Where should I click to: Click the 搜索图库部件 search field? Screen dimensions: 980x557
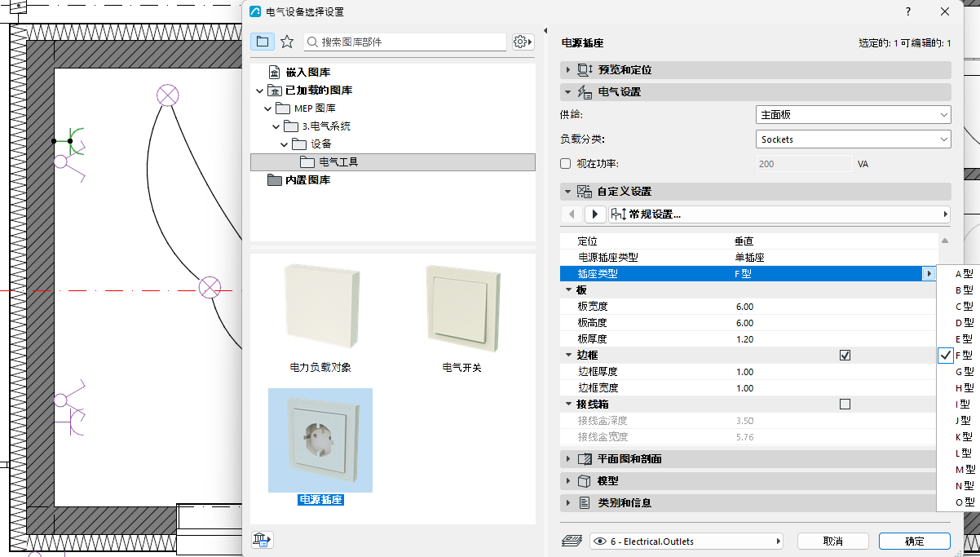pyautogui.click(x=405, y=42)
